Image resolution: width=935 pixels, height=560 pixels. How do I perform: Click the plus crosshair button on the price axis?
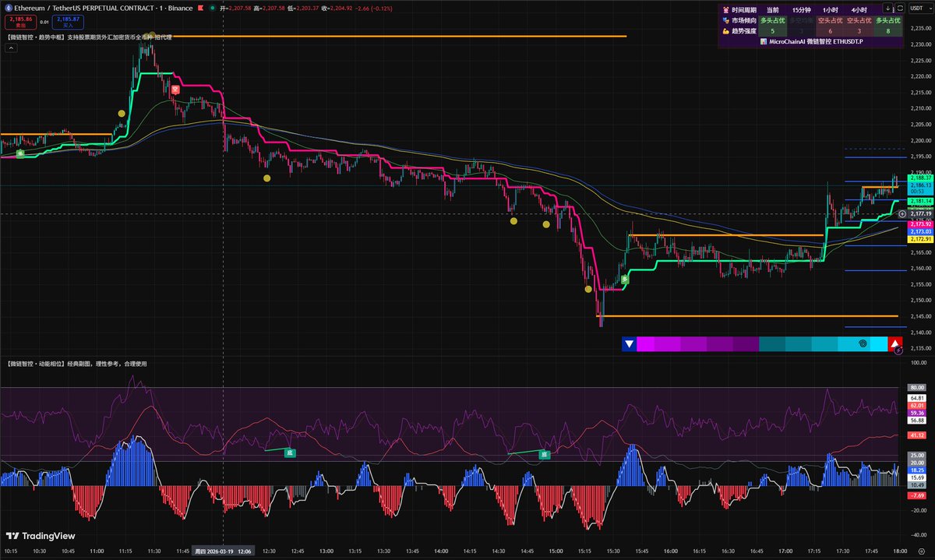point(902,213)
